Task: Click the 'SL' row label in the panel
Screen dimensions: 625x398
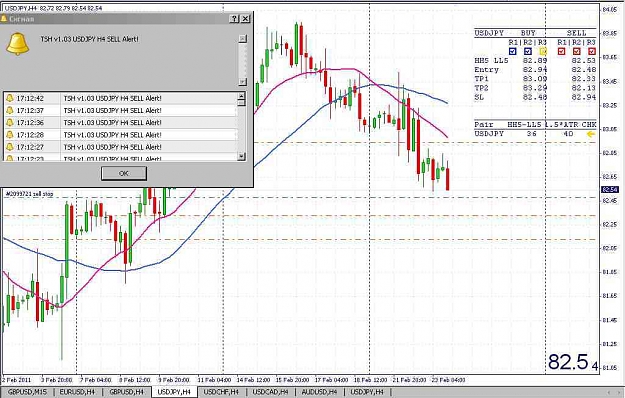Action: pos(479,97)
